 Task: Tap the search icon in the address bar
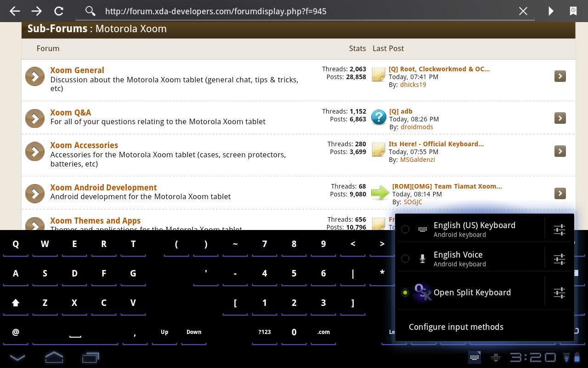(x=90, y=11)
